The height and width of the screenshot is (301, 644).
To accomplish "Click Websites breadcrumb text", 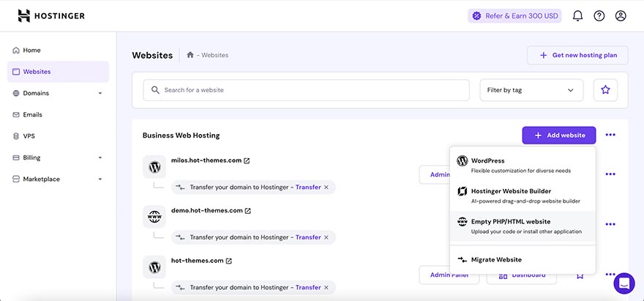I will [x=215, y=55].
